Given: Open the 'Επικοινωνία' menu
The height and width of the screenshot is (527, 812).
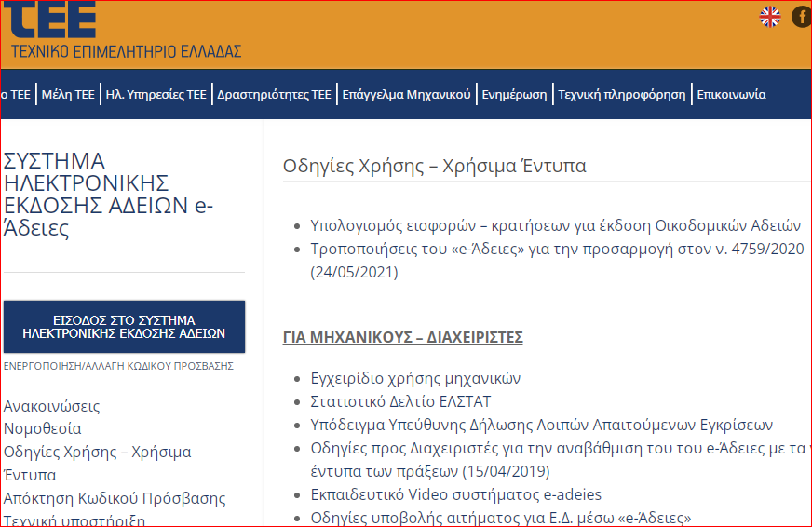Looking at the screenshot, I should 731,95.
